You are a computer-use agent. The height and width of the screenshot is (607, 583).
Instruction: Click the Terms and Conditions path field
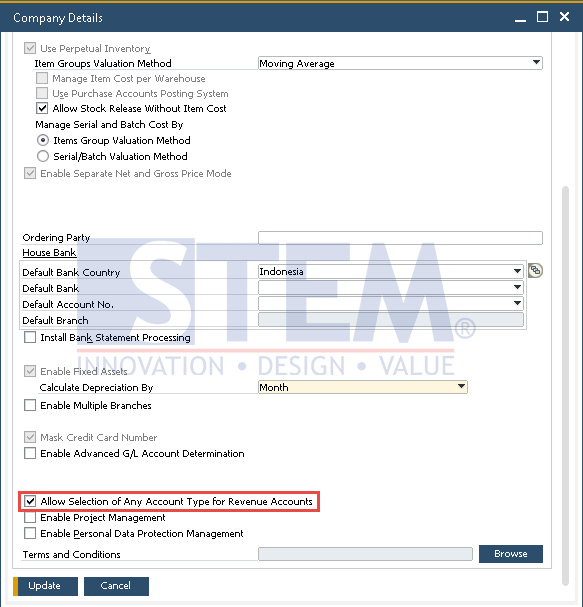(x=365, y=554)
